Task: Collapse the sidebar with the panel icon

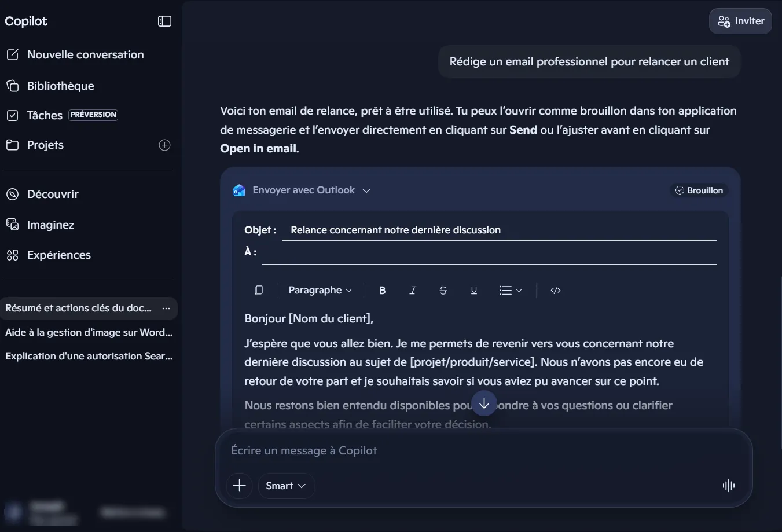Action: click(164, 21)
